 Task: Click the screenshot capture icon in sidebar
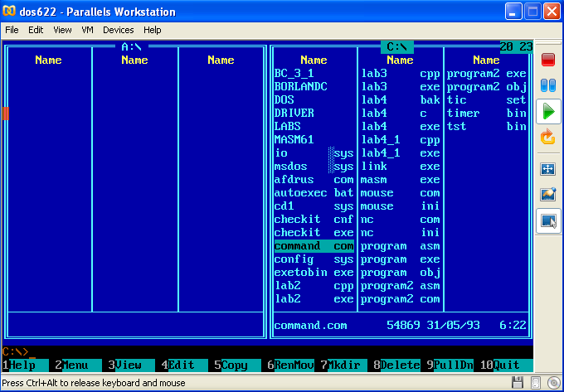548,195
